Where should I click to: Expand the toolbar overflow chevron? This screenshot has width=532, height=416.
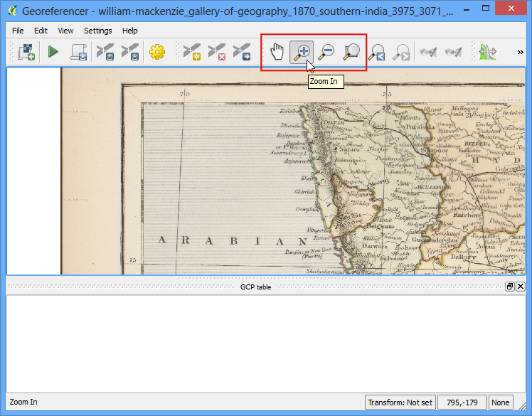521,52
